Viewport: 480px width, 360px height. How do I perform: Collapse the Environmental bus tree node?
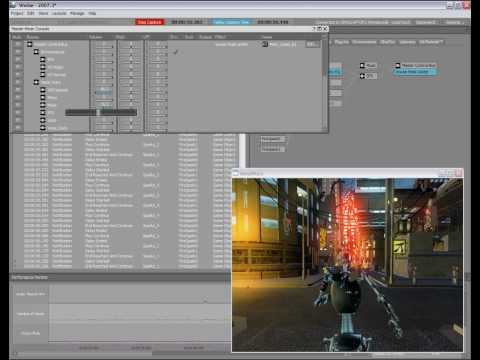click(36, 52)
